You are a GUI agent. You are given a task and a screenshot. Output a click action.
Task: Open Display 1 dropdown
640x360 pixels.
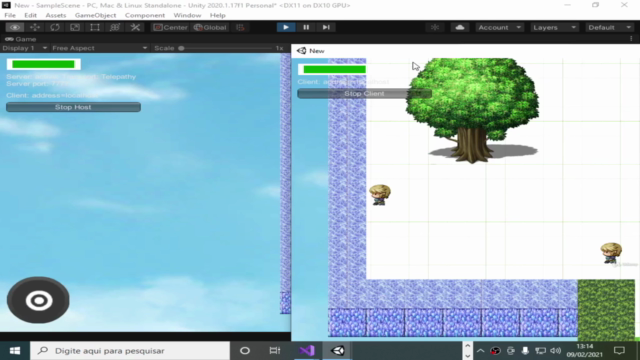click(x=24, y=48)
